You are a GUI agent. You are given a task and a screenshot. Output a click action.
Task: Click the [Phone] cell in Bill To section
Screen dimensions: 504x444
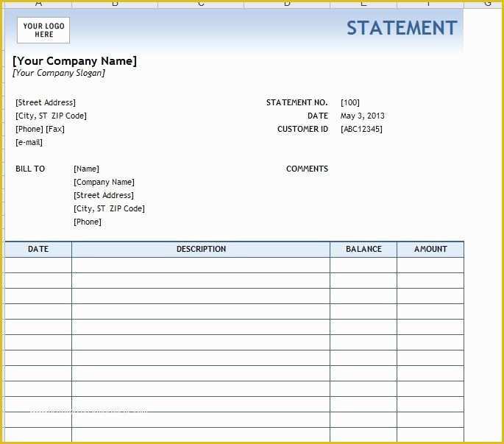point(88,222)
